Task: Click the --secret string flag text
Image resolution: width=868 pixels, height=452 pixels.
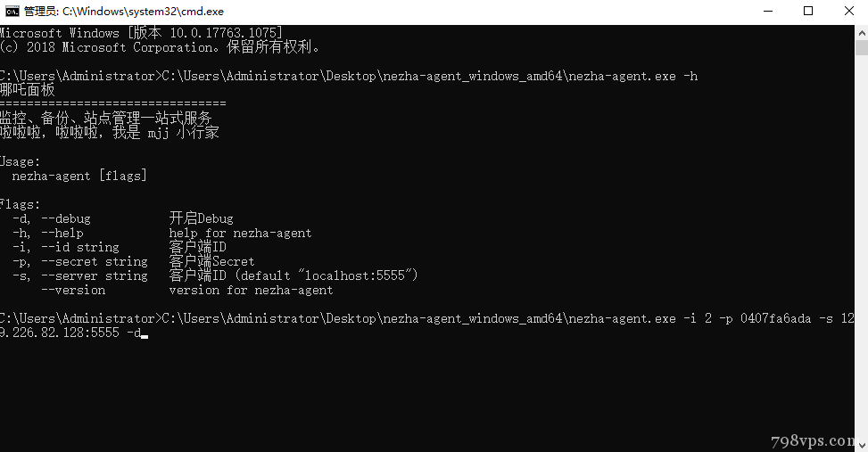Action: click(x=95, y=262)
